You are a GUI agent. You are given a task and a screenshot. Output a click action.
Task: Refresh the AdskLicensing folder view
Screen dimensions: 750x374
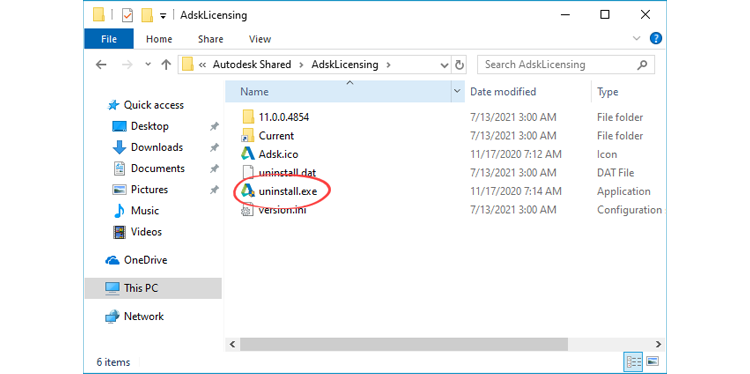tap(459, 65)
